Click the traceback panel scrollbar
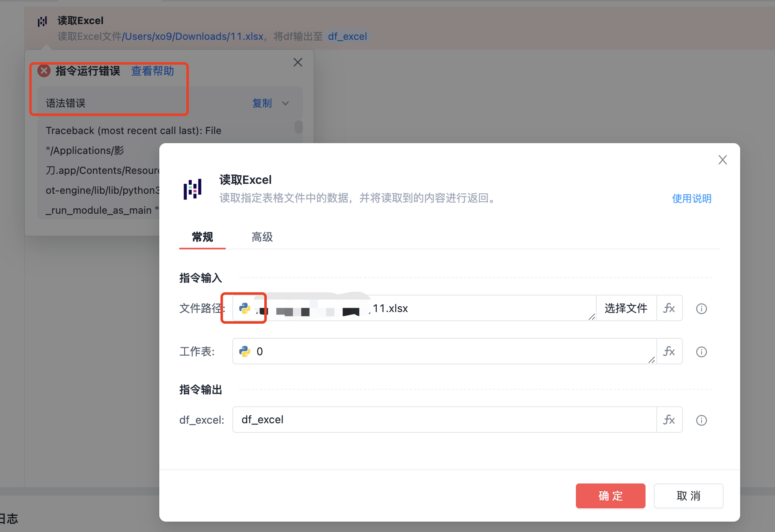 pos(298,127)
